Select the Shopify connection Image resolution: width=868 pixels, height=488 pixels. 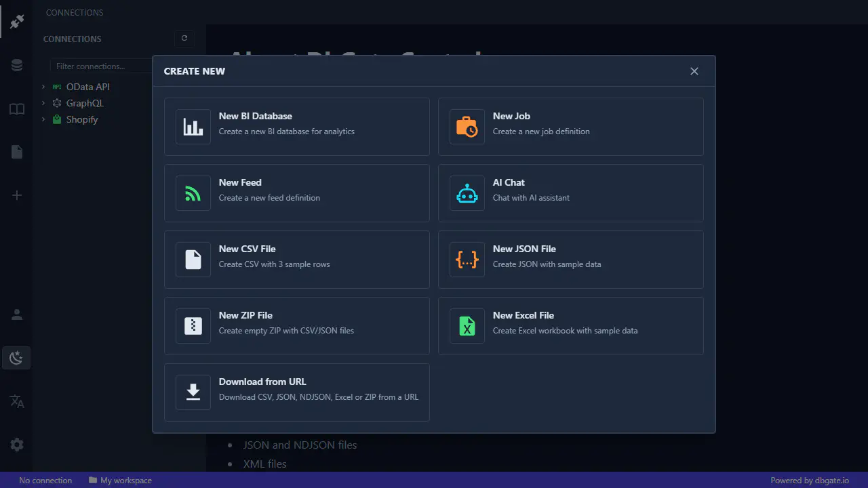click(x=82, y=119)
